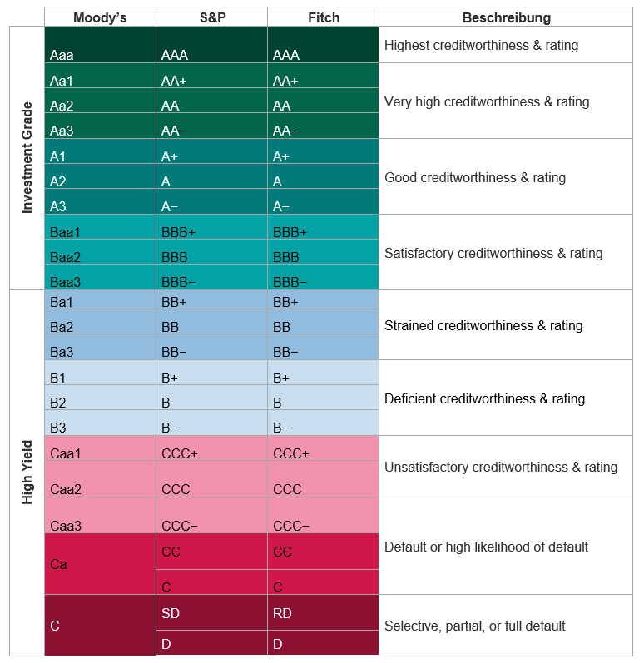Click the Moody's column header
Screen dimensions: 644x663
click(100, 17)
